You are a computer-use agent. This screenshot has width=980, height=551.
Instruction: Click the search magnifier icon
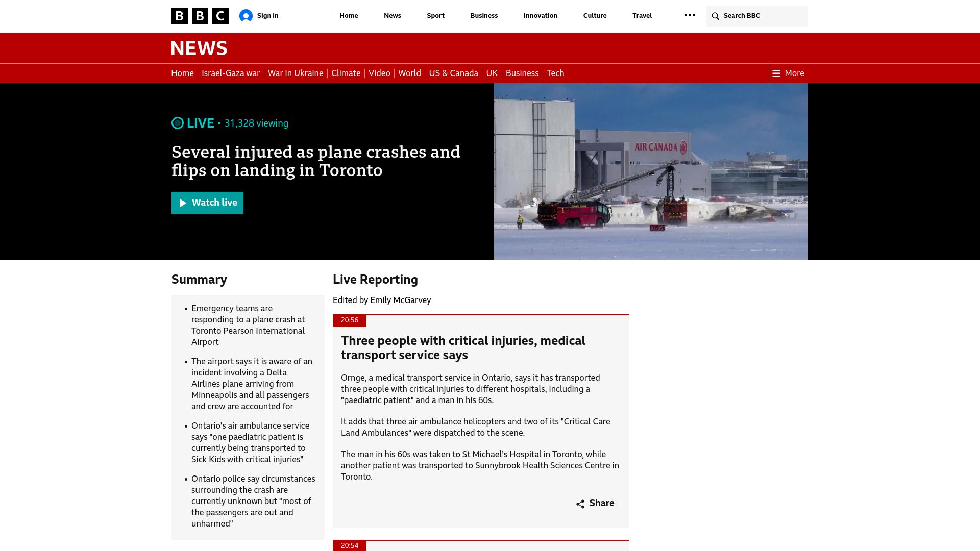pyautogui.click(x=716, y=16)
